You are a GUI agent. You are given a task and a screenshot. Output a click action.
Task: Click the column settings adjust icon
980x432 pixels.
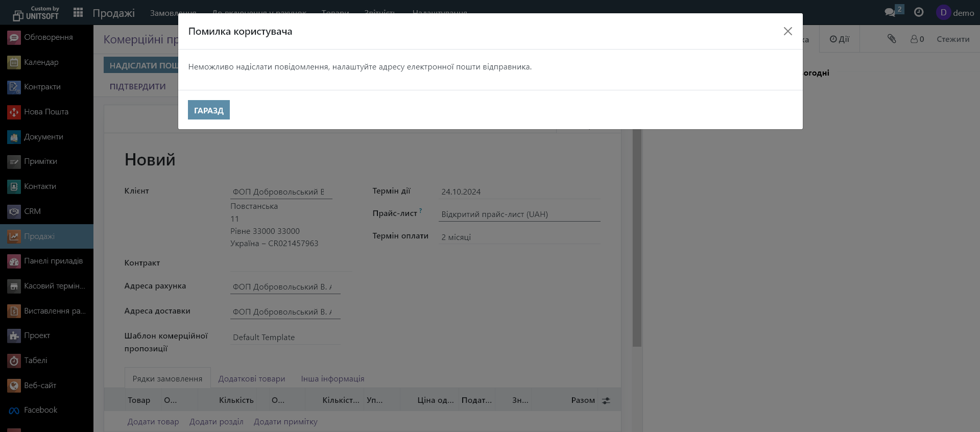[x=606, y=401]
